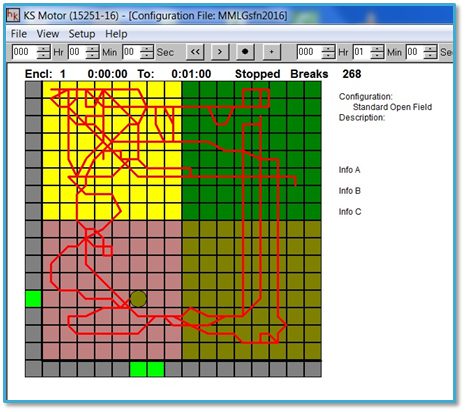Click the play > button

(x=220, y=52)
